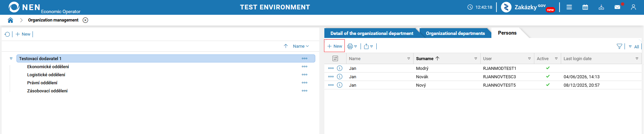The image size is (644, 134).
Task: Collapse the Testovací dodavatel 1 node
Action: [11, 58]
